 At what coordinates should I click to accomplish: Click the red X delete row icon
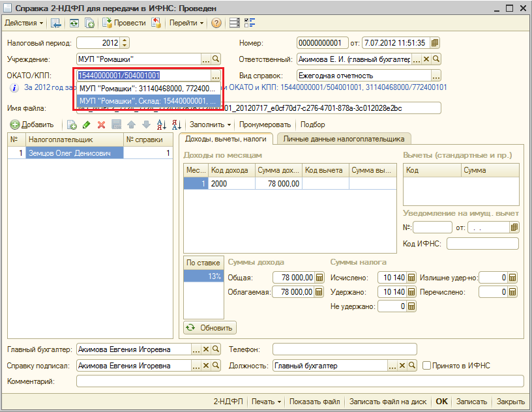(x=101, y=125)
